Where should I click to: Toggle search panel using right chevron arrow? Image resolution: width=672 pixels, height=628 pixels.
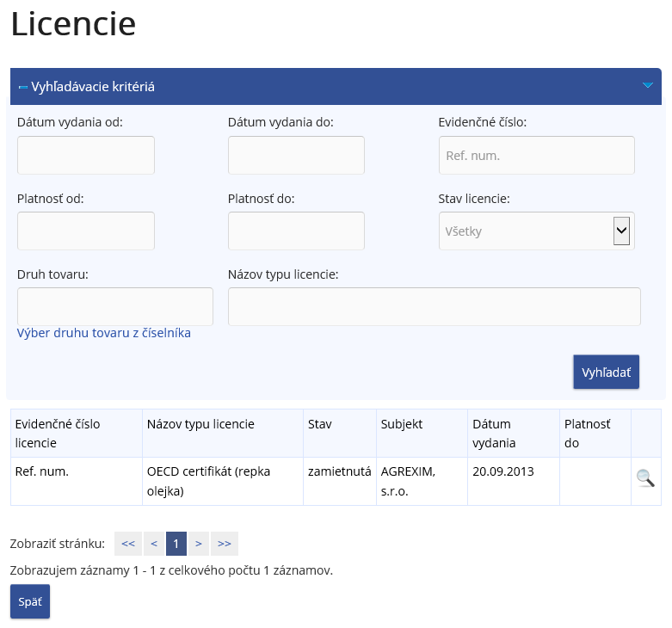(648, 86)
